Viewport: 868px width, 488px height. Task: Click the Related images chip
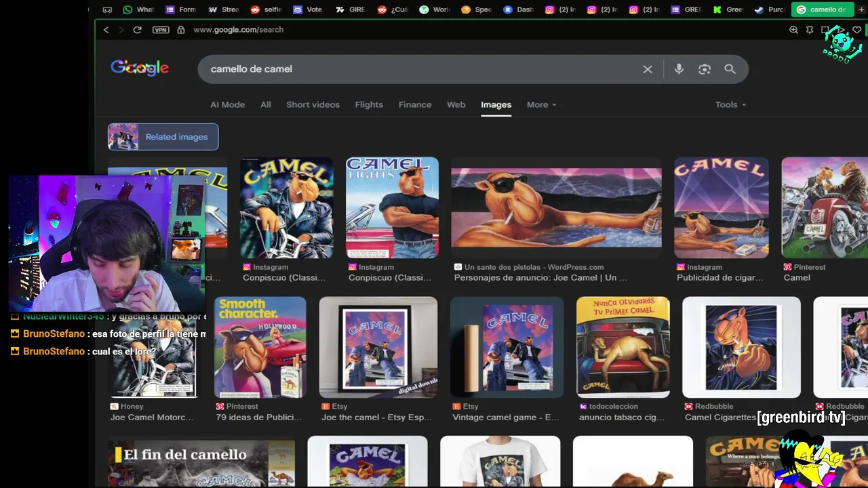coord(163,137)
